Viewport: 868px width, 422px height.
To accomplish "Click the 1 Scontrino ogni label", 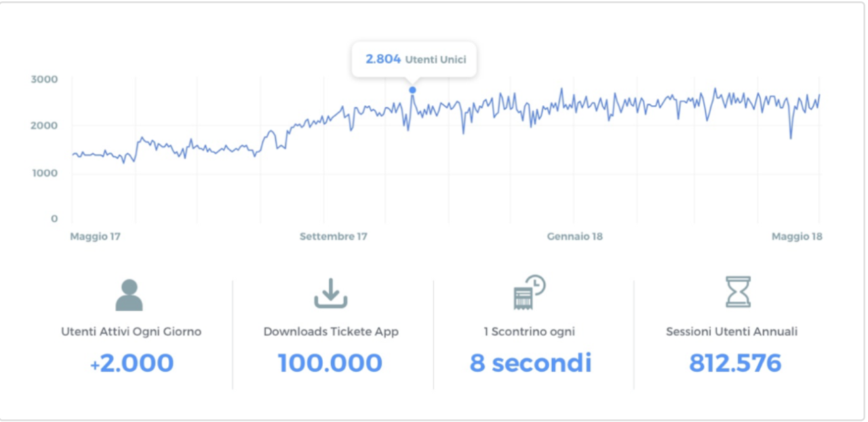I will click(531, 332).
